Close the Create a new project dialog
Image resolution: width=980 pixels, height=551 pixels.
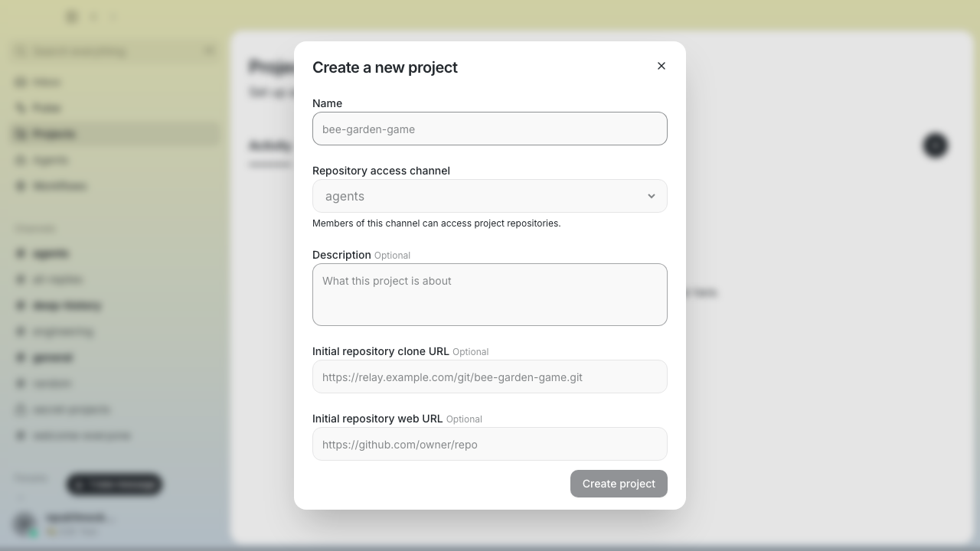click(661, 66)
